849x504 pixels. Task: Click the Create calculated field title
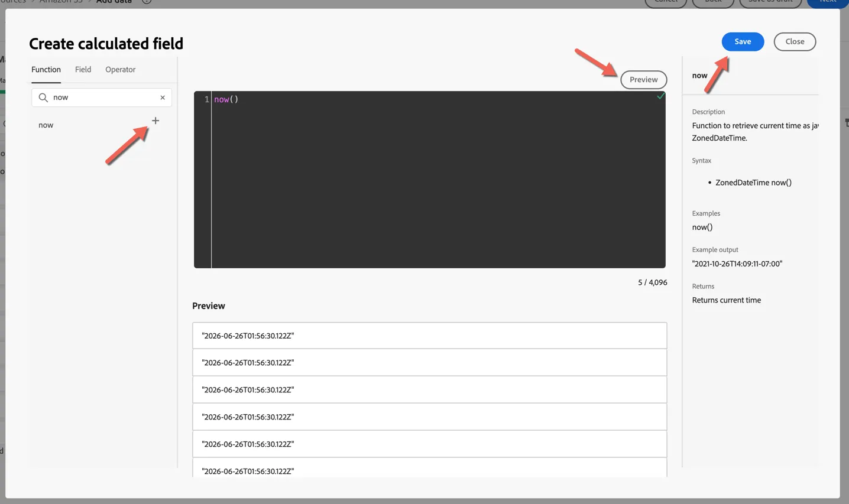click(106, 44)
